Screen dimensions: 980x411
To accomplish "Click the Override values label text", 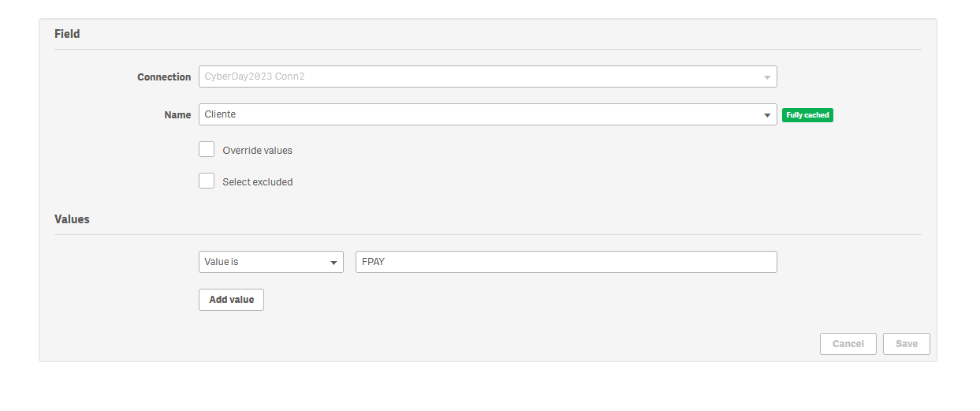I will click(257, 150).
